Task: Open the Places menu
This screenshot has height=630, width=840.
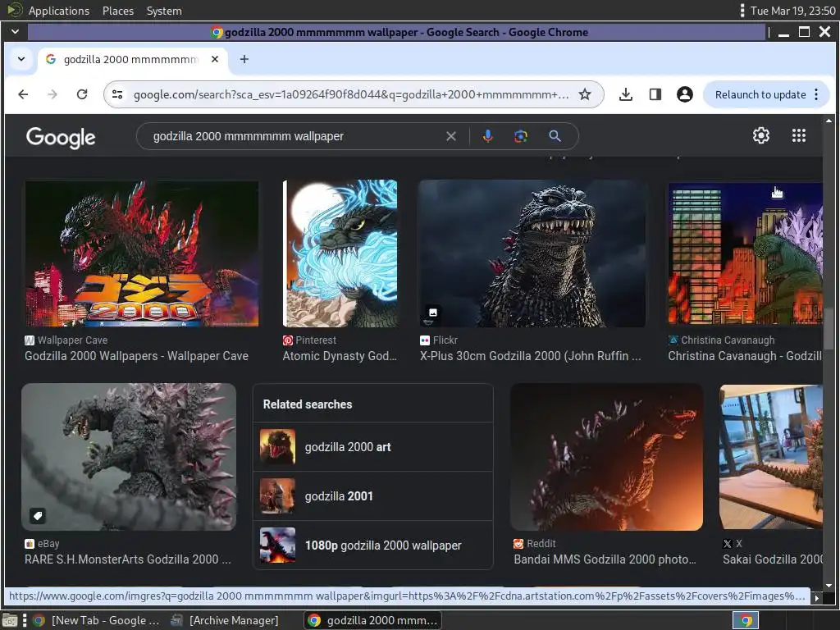Action: [x=118, y=11]
